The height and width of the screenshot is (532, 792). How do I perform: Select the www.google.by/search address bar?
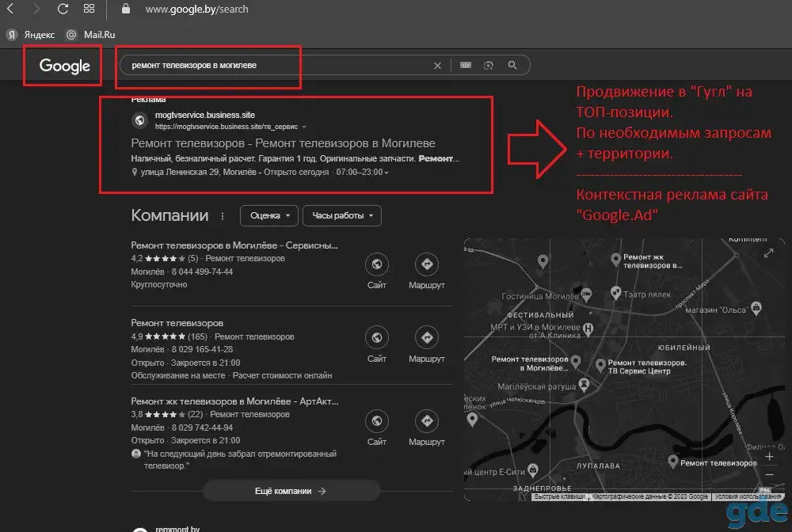(197, 9)
